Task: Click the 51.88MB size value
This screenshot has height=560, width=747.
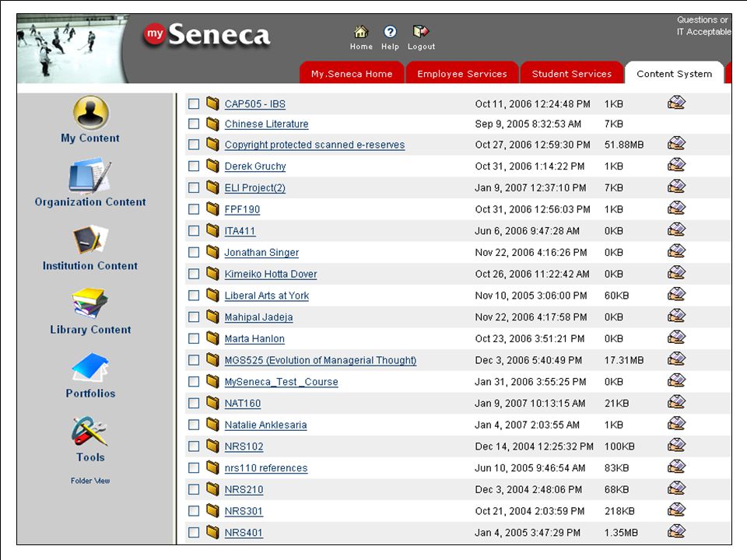Action: click(x=623, y=145)
